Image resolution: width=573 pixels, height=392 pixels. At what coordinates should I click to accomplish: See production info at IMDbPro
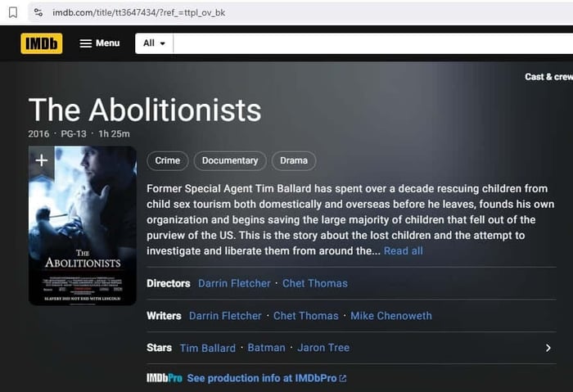[x=266, y=378]
